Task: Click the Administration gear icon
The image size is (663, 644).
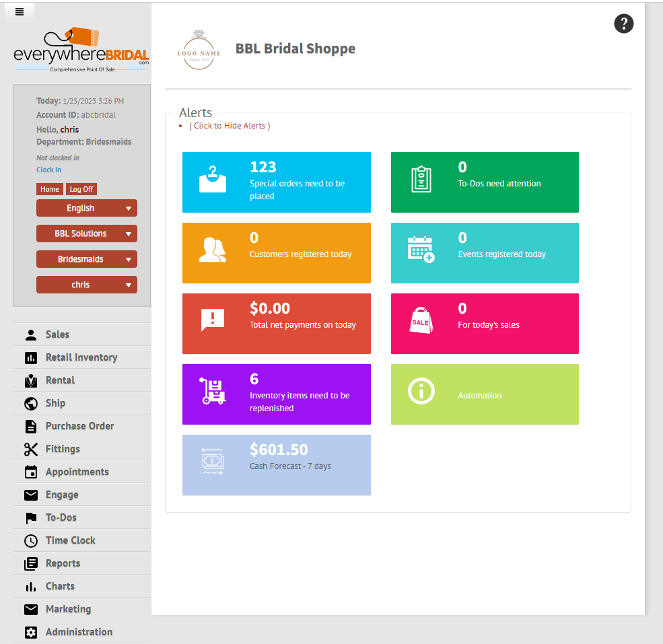Action: click(31, 632)
